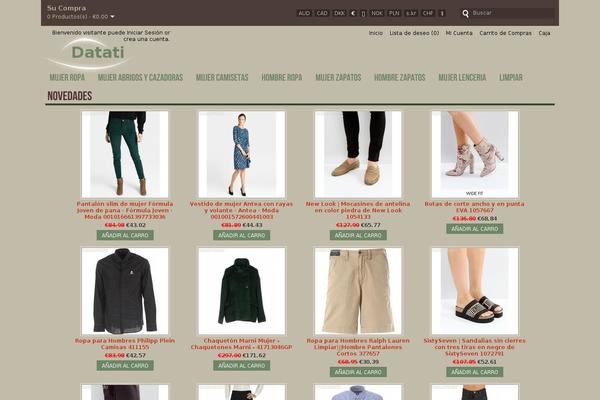Viewport: 600px width, 400px height.
Task: Open Pantalón slim de mujer Fórmula Joven title
Action: click(125, 210)
